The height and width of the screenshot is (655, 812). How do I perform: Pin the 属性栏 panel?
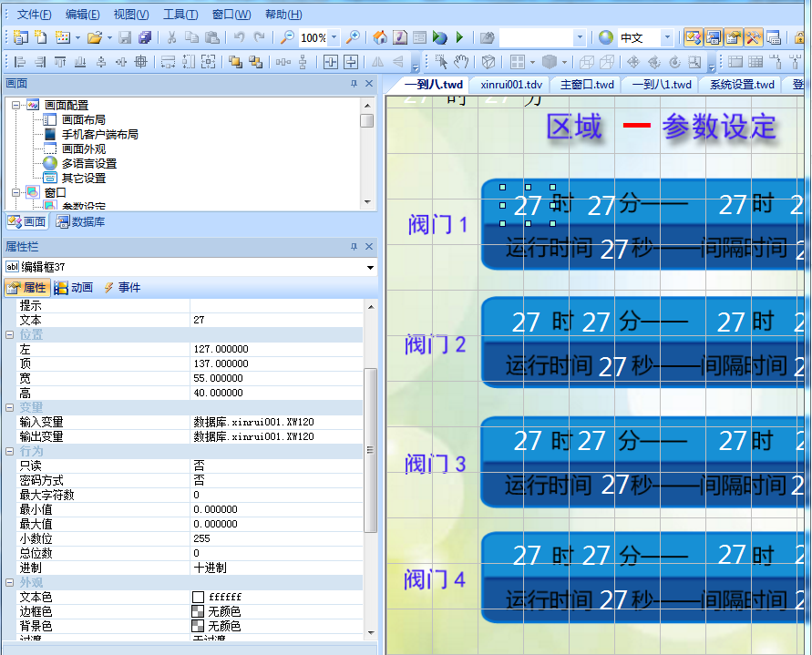[355, 247]
